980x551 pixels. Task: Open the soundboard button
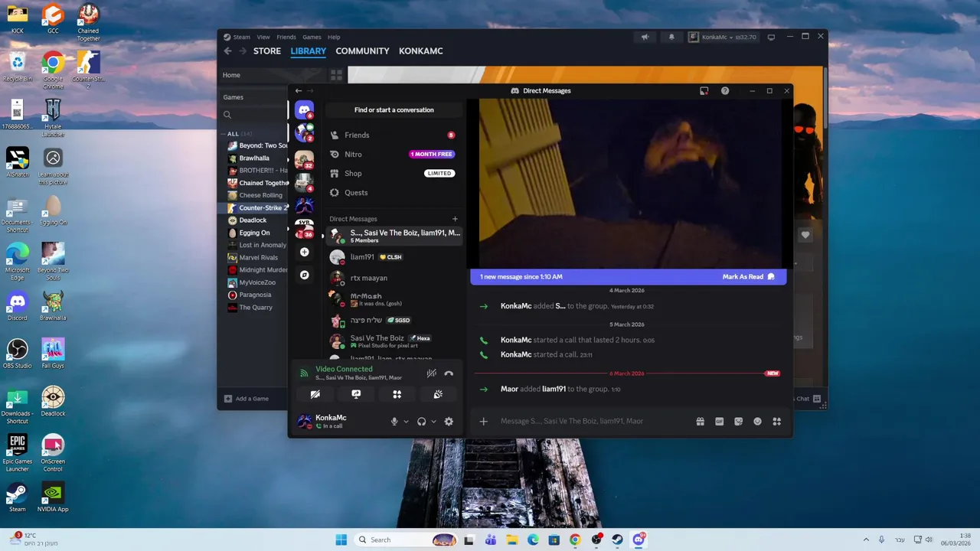coord(438,394)
